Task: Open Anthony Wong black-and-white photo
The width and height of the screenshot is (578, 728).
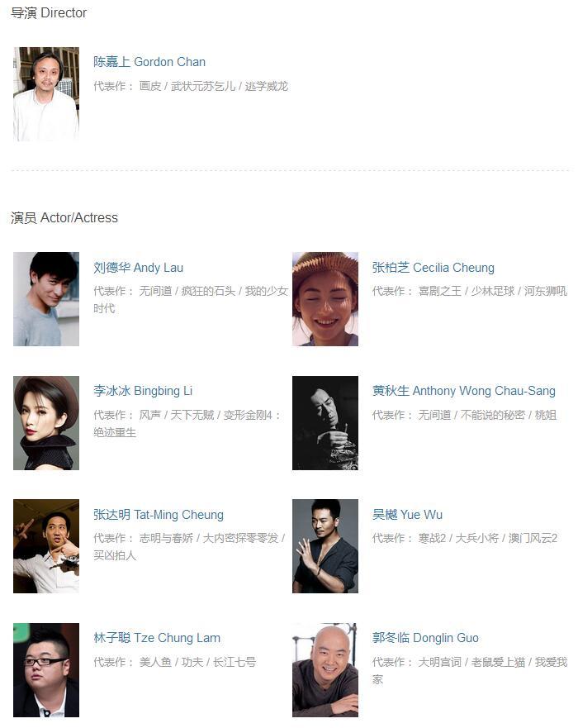Action: (x=325, y=423)
